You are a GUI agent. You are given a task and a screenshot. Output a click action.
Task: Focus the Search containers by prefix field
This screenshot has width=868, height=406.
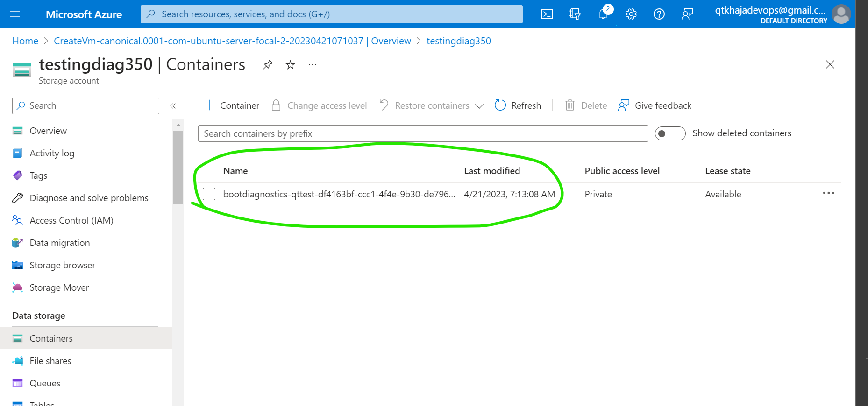(x=423, y=133)
